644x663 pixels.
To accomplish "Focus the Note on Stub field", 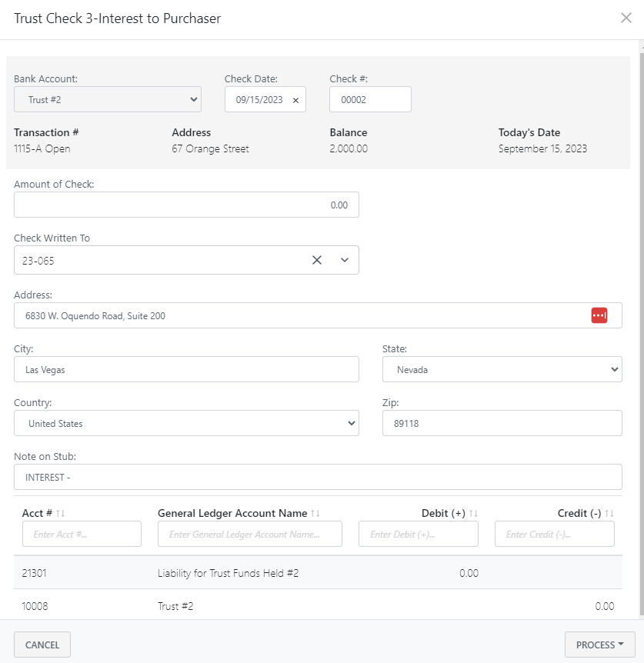I will (318, 477).
